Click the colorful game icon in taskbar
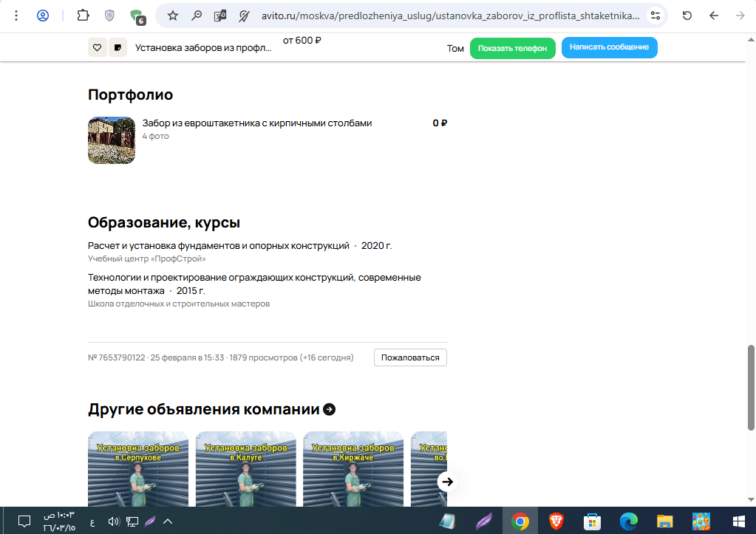This screenshot has width=756, height=534. pos(701,521)
